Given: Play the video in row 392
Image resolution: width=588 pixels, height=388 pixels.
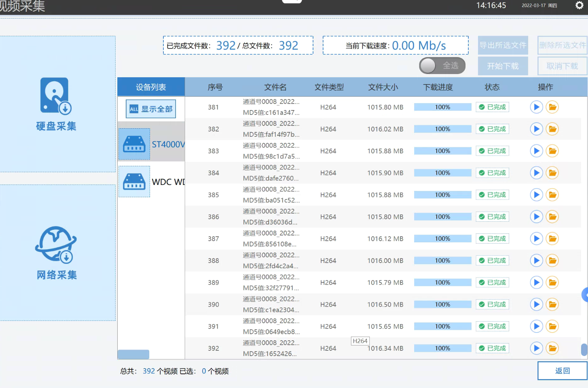Looking at the screenshot, I should point(536,348).
